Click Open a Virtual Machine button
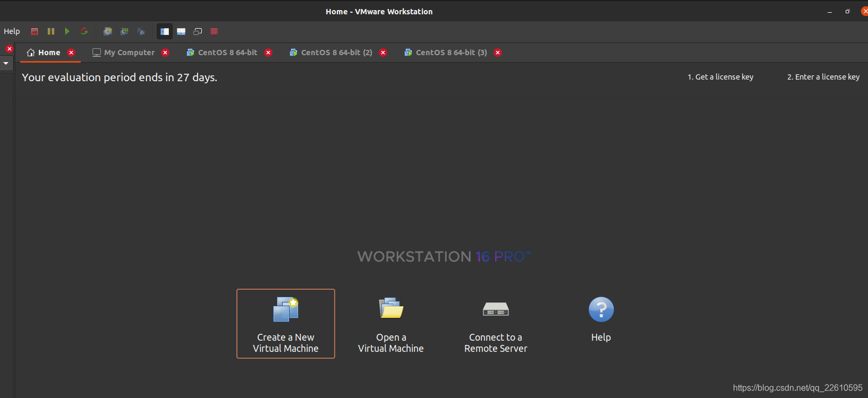The image size is (868, 398). coord(391,324)
